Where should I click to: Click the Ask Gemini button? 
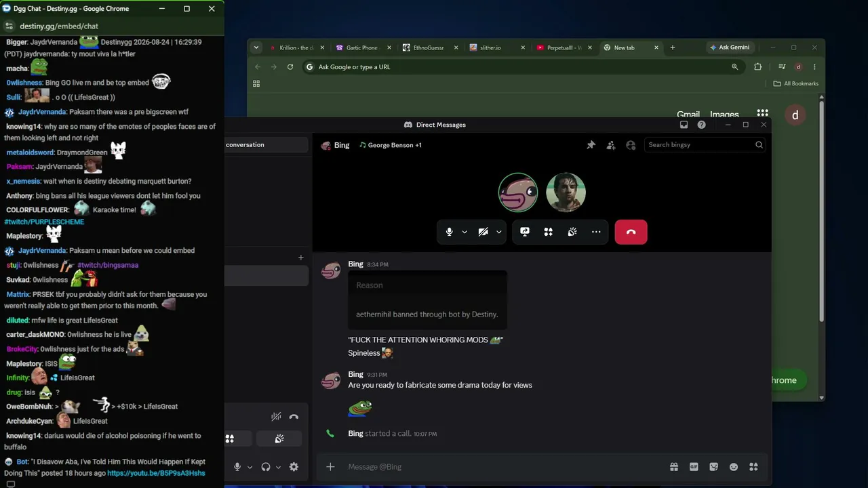730,47
